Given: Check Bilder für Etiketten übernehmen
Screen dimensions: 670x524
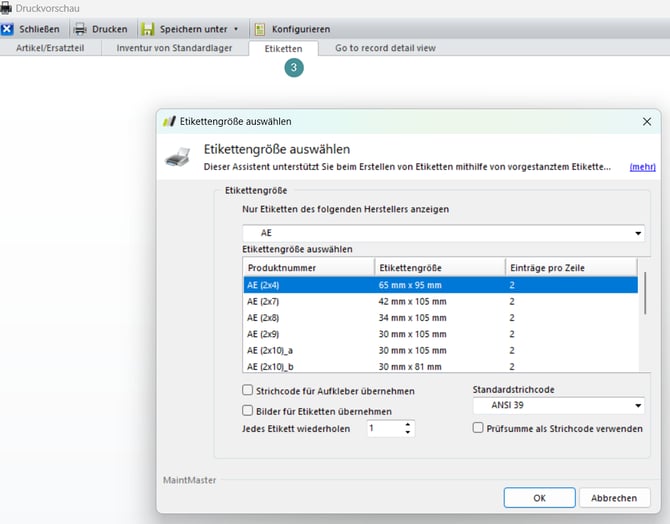Looking at the screenshot, I should click(x=248, y=410).
